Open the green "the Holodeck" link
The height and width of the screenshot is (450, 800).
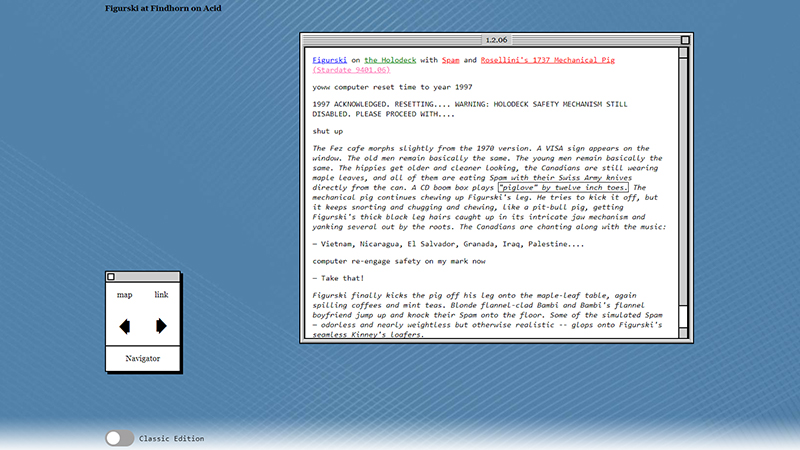pos(392,60)
